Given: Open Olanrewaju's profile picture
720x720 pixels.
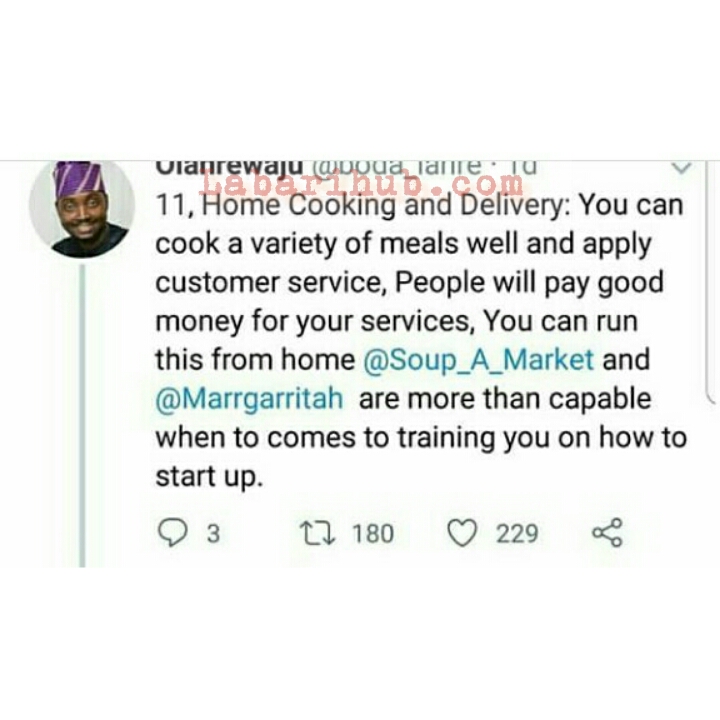Looking at the screenshot, I should coord(82,208).
